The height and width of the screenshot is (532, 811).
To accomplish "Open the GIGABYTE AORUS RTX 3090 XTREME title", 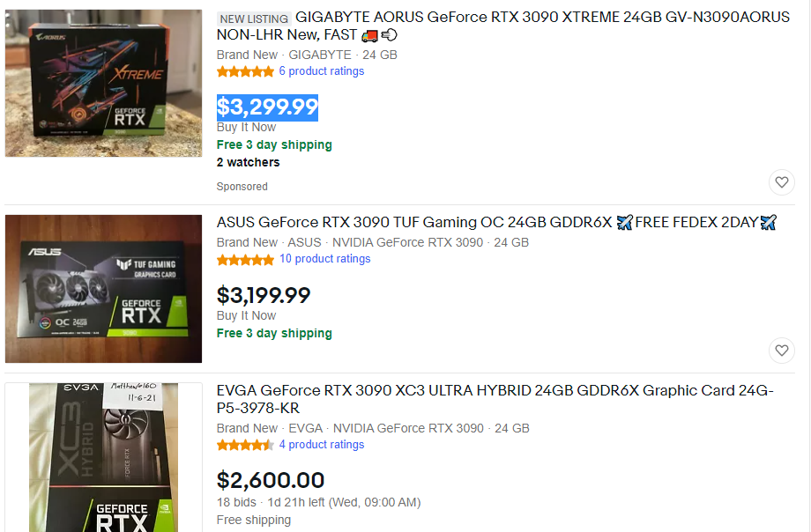I will 502,26.
